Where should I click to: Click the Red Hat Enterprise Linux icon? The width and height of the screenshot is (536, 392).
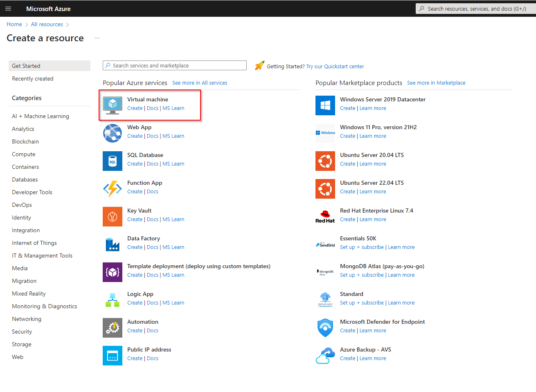pos(325,216)
